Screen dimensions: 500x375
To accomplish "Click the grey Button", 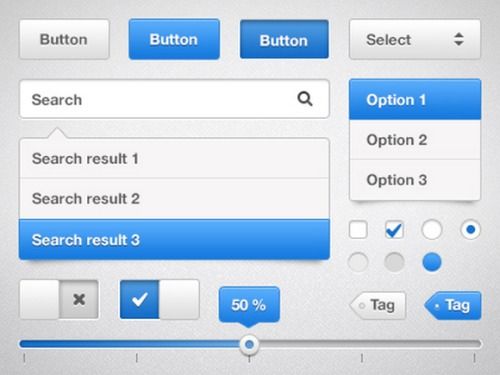I will click(64, 39).
